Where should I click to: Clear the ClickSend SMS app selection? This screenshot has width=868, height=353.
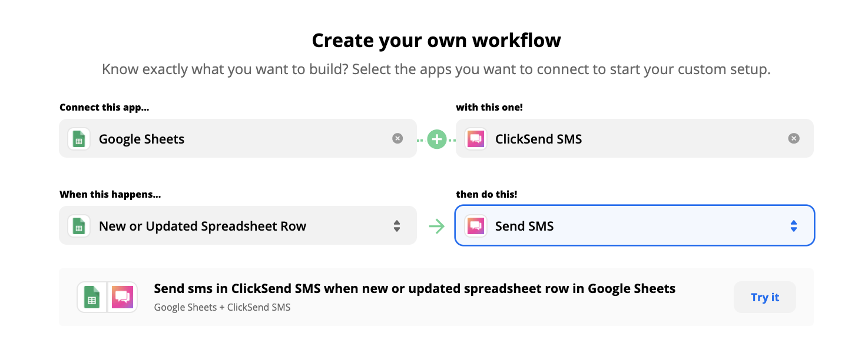[794, 139]
